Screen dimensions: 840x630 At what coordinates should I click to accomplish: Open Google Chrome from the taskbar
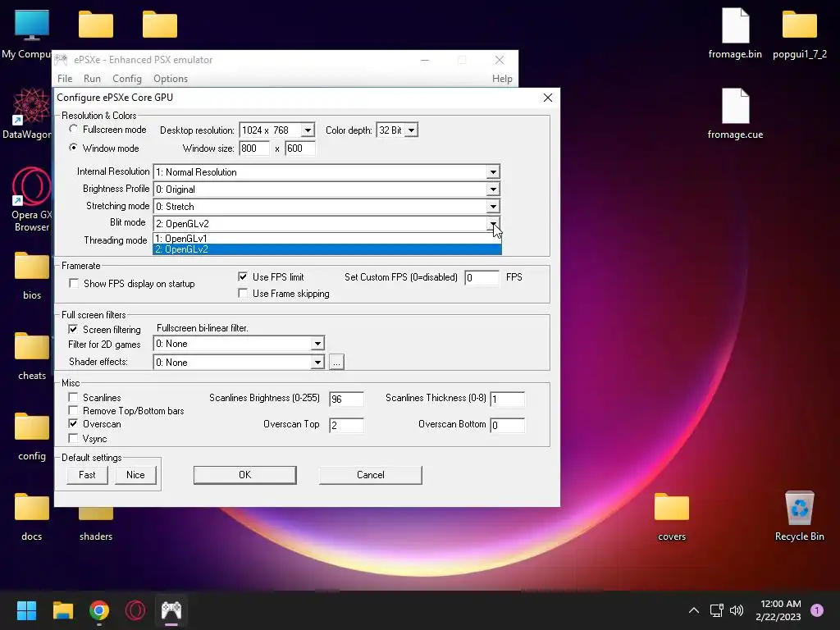(99, 610)
